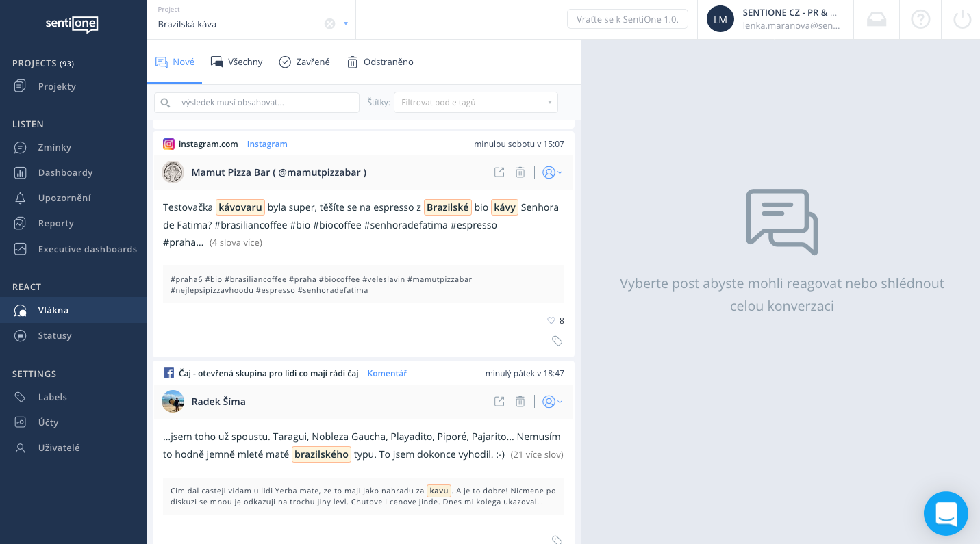Viewport: 980px width, 544px height.
Task: Open external link icon on Mamut Pizza Bar post
Action: 499,172
